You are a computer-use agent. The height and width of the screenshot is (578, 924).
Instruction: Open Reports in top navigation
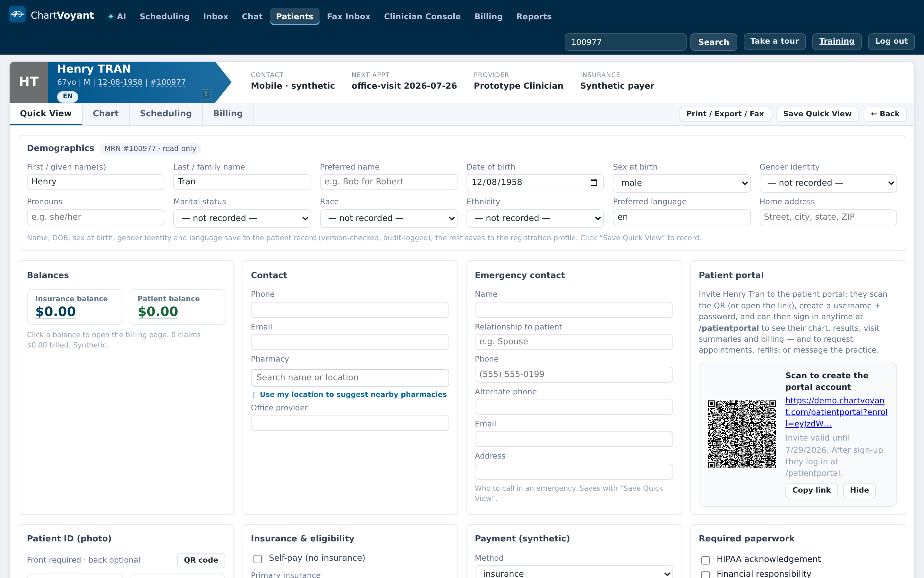tap(534, 16)
